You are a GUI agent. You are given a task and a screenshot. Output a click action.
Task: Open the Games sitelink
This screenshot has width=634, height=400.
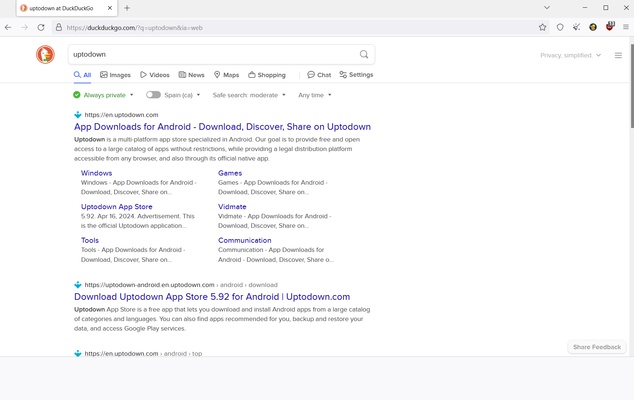[230, 173]
